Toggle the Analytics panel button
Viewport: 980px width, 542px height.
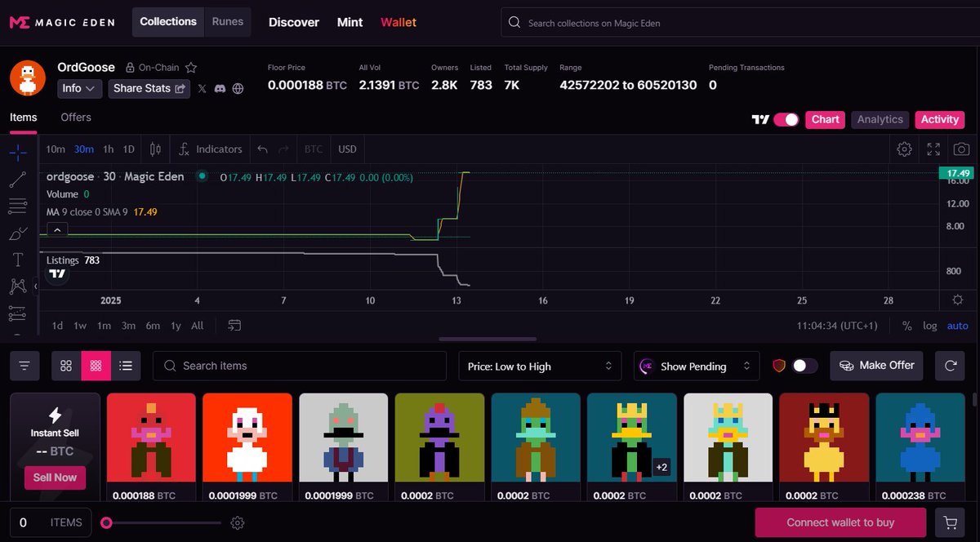coord(880,119)
